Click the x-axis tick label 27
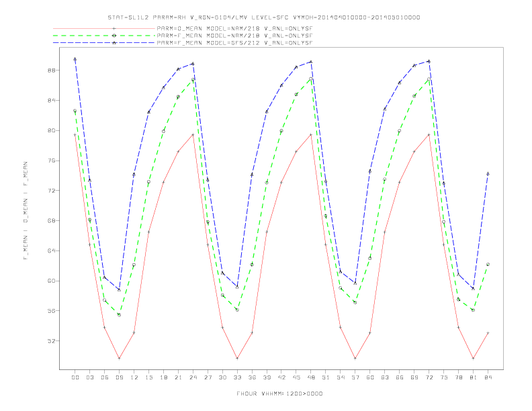Screen dimensions: 532x411 pos(208,377)
